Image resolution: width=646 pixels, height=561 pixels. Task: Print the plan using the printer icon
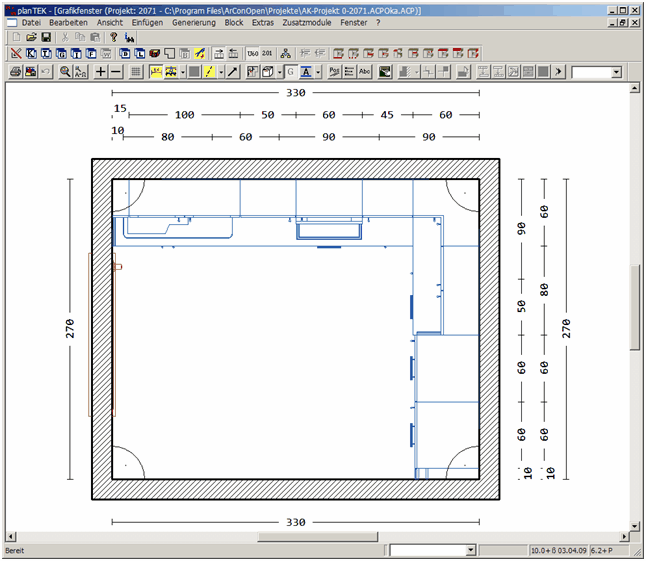click(x=14, y=72)
